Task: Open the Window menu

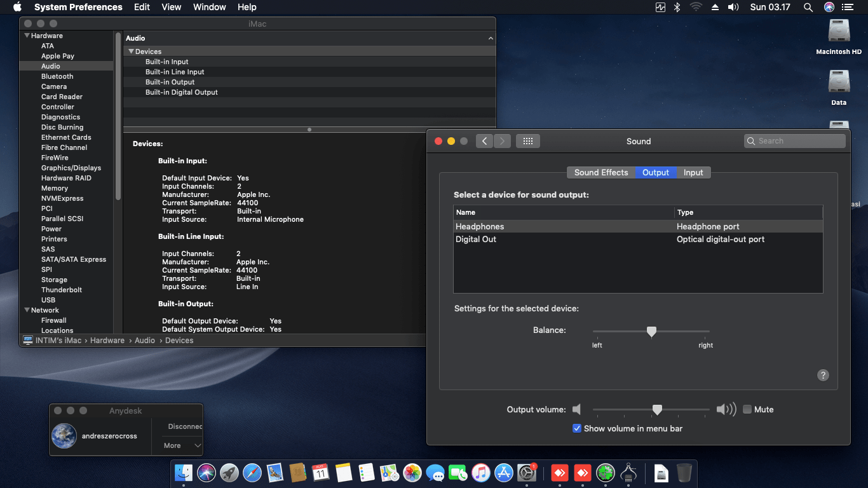Action: pos(209,7)
